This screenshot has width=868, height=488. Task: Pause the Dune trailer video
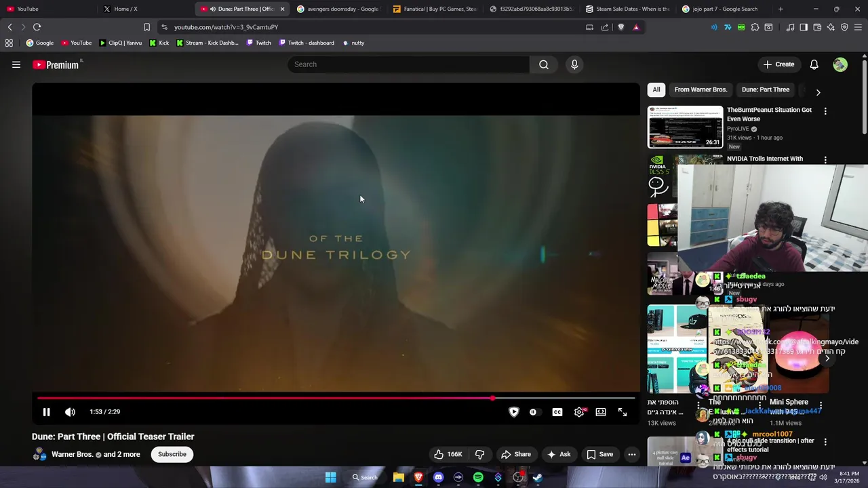(46, 412)
